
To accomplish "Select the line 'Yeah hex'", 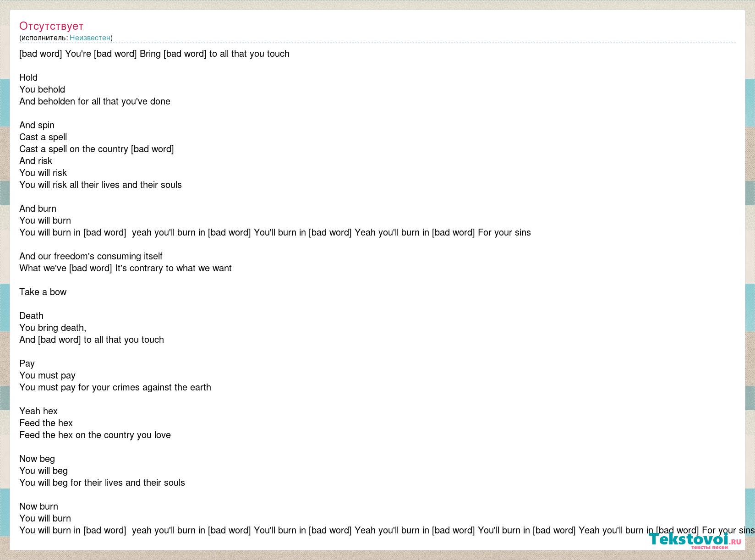I will tap(38, 411).
